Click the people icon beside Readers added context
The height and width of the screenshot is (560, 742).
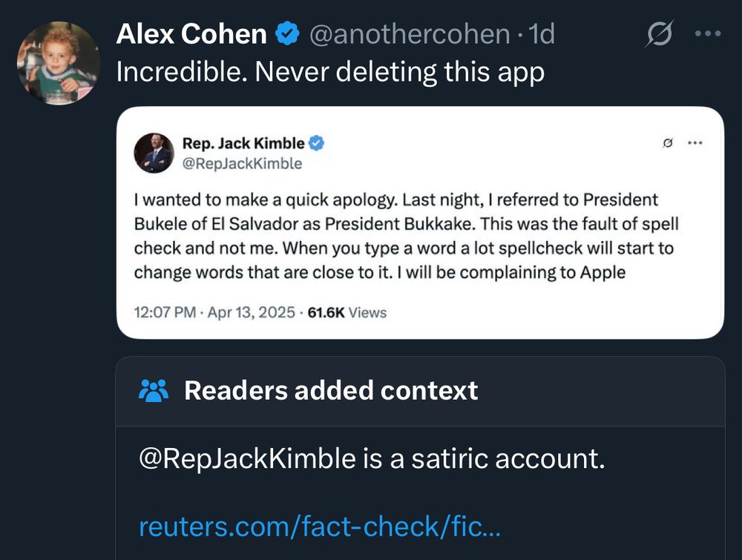[154, 390]
